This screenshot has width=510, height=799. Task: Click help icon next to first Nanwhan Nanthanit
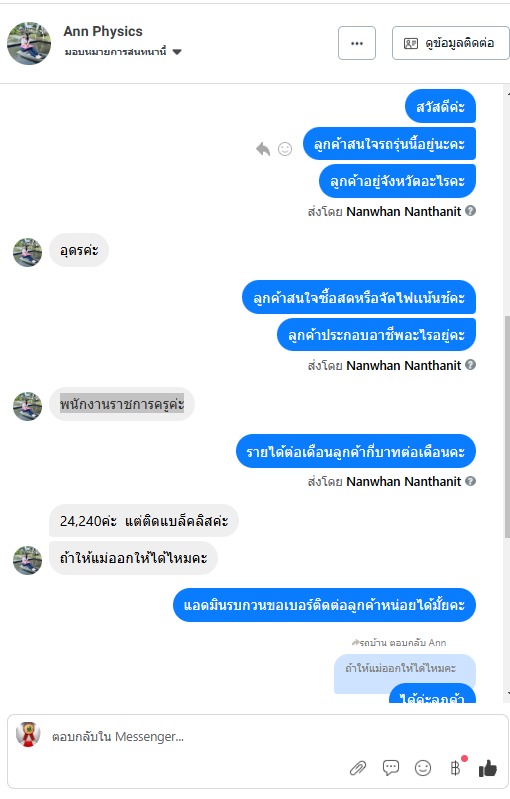coord(471,210)
